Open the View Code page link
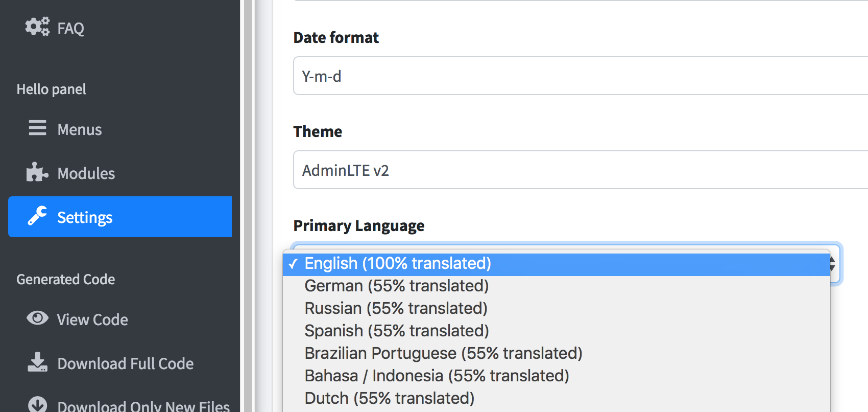Screen dimensions: 868x412 pyautogui.click(x=92, y=319)
